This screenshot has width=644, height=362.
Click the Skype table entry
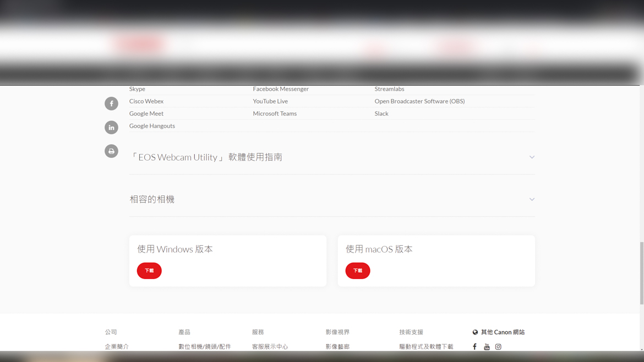(x=137, y=89)
